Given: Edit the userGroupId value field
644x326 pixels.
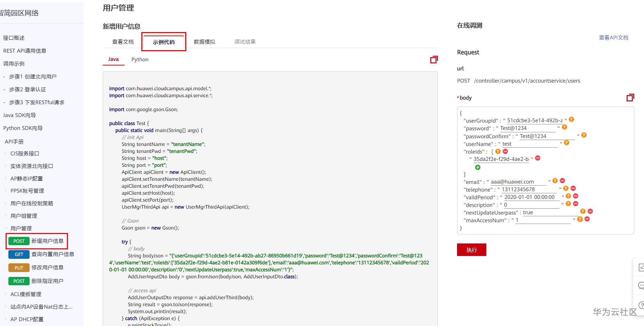Looking at the screenshot, I should 535,121.
